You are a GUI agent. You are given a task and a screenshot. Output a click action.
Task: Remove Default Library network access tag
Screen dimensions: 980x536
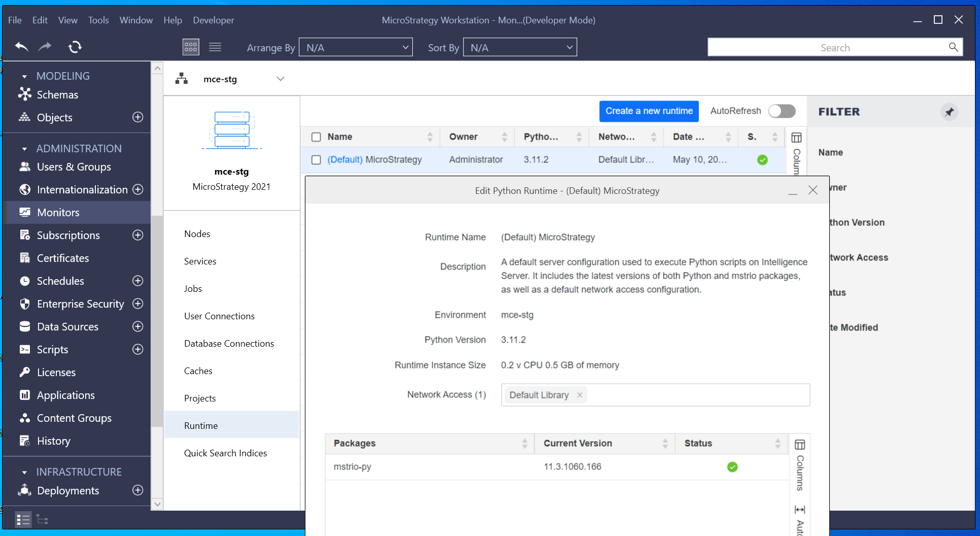click(579, 395)
